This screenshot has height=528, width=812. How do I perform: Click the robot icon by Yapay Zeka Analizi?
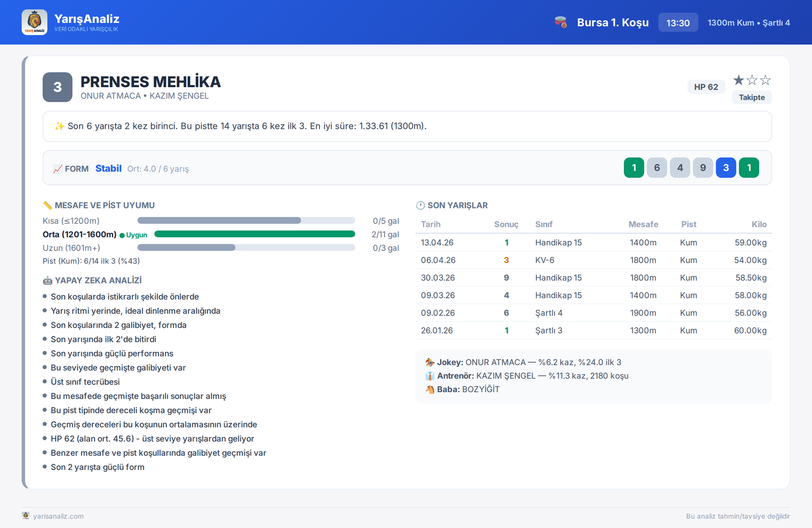point(48,280)
